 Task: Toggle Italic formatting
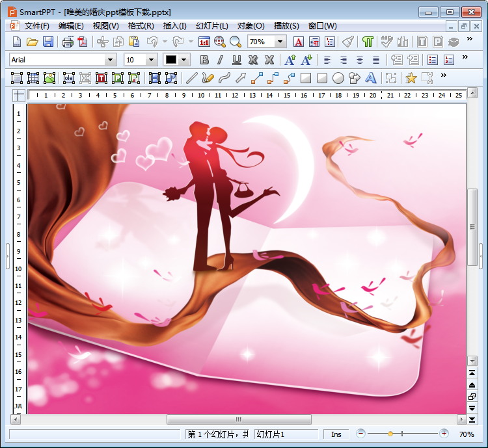(x=220, y=60)
